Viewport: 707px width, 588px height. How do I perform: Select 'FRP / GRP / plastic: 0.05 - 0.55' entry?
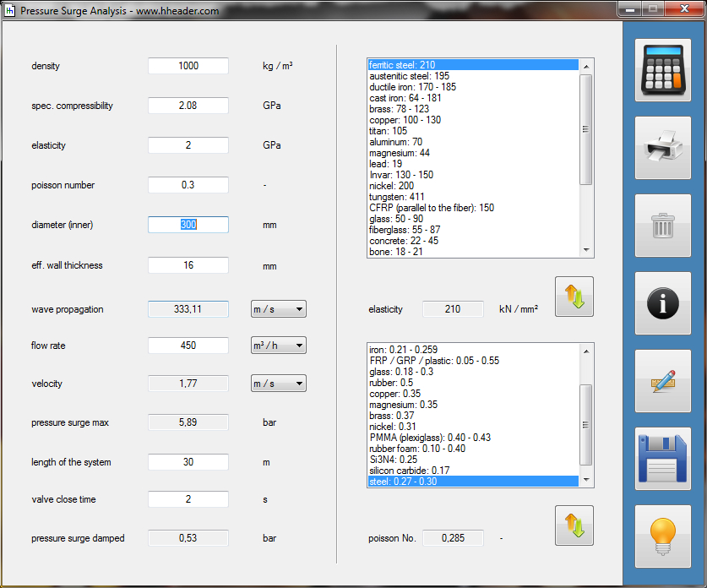(x=473, y=361)
